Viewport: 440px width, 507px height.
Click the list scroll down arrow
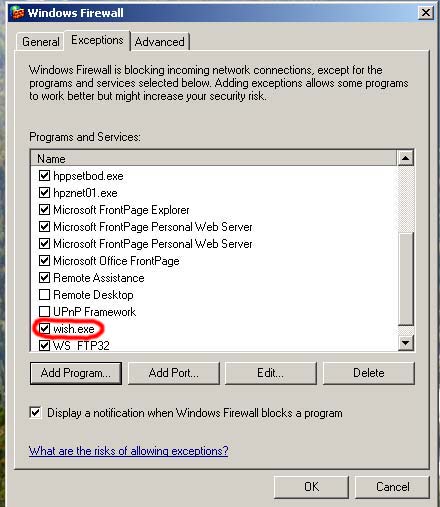pos(406,343)
